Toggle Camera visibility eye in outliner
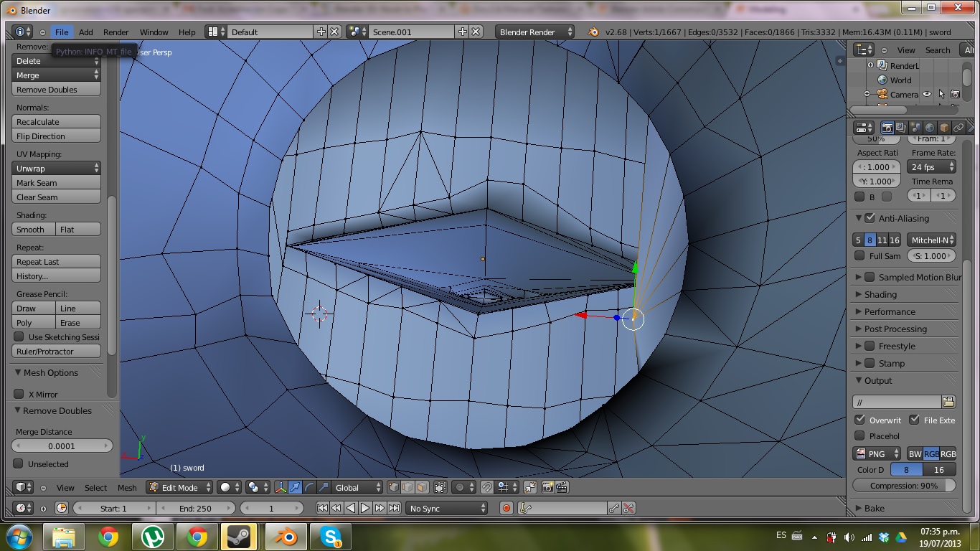 coord(927,94)
